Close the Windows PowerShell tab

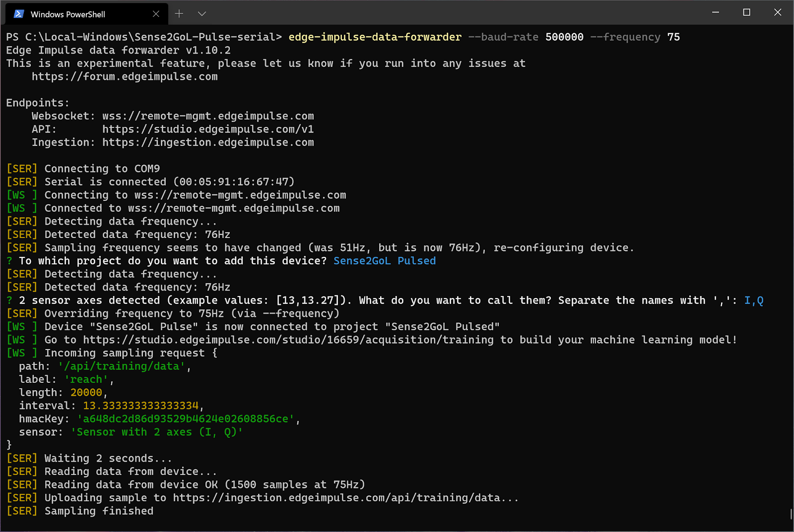pyautogui.click(x=156, y=14)
